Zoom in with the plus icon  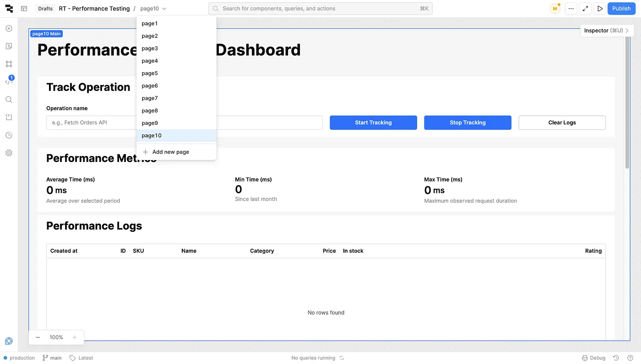pos(75,337)
